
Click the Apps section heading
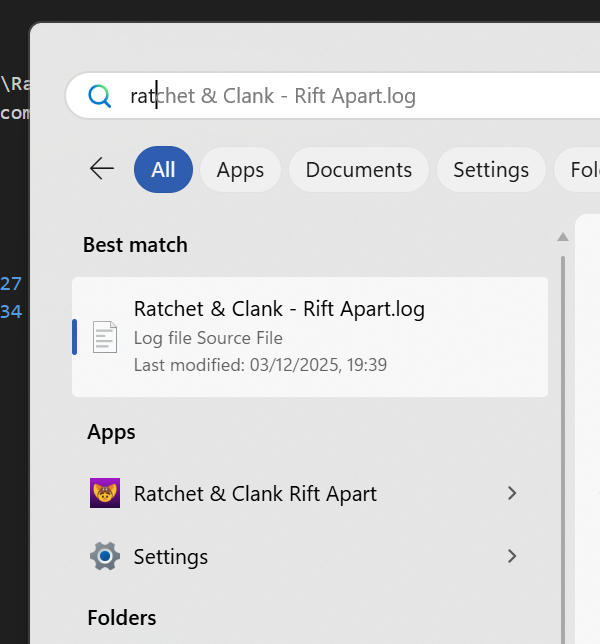111,432
